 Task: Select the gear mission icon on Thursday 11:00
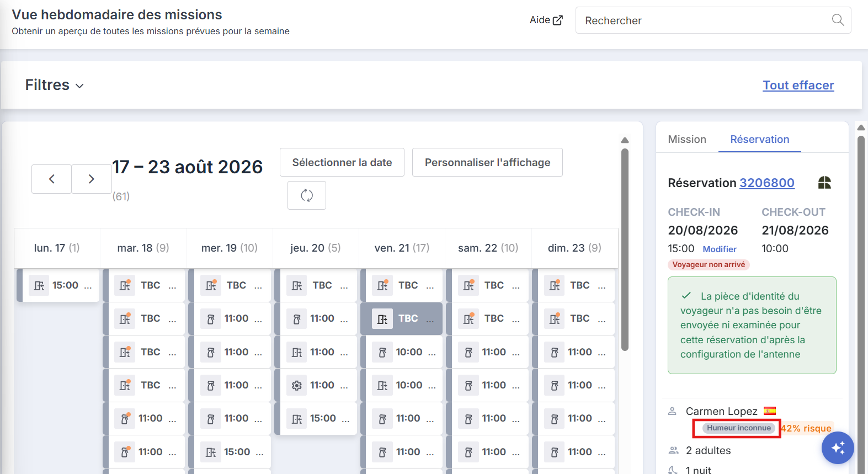(297, 385)
